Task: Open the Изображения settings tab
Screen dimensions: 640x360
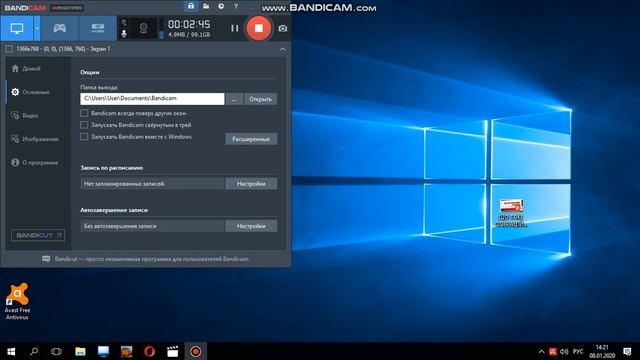Action: (x=35, y=139)
